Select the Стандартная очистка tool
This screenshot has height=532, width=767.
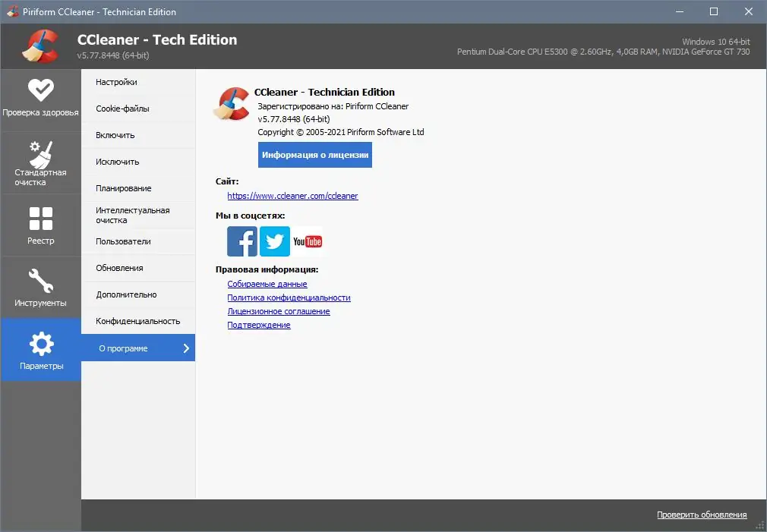(x=40, y=162)
